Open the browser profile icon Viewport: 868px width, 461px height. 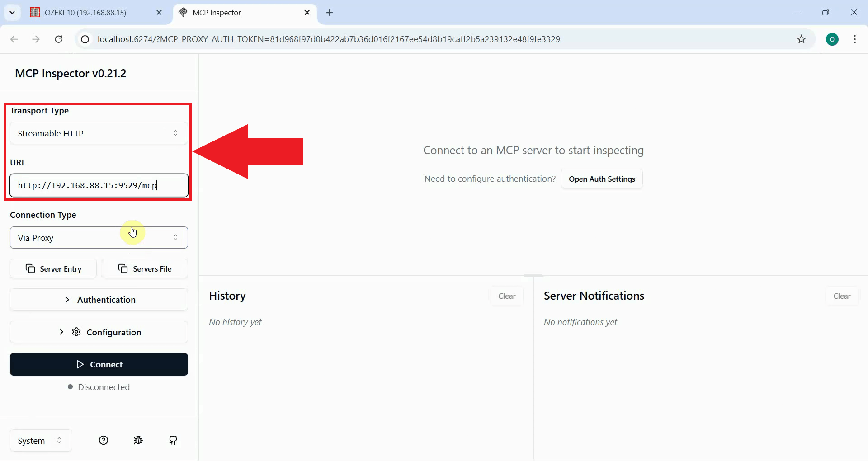833,39
